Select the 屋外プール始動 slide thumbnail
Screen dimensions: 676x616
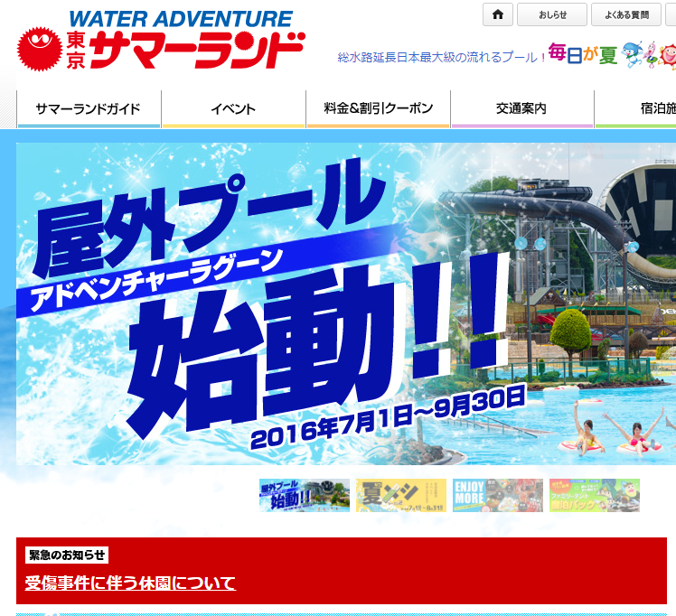[x=305, y=495]
